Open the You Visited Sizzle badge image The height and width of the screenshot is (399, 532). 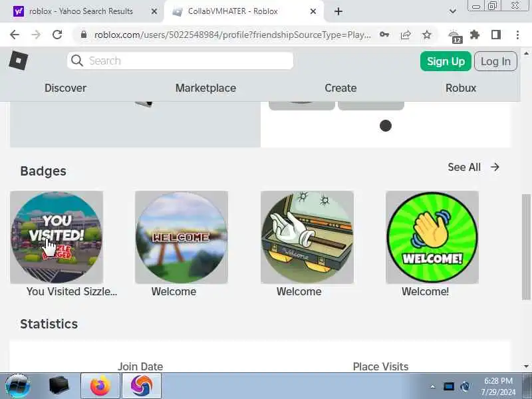click(x=57, y=237)
